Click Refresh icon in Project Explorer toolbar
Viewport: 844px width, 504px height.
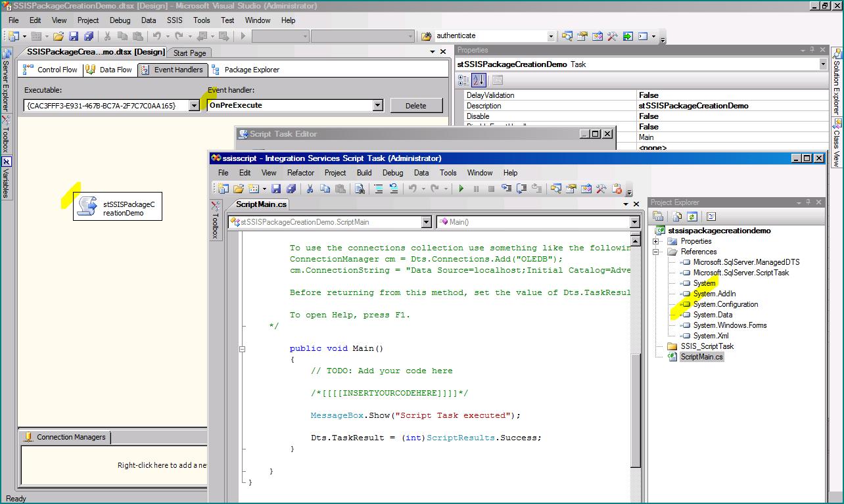[692, 216]
